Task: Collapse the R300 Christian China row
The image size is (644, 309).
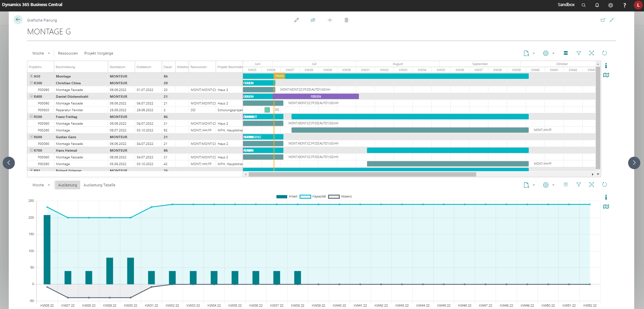Action: click(31, 83)
